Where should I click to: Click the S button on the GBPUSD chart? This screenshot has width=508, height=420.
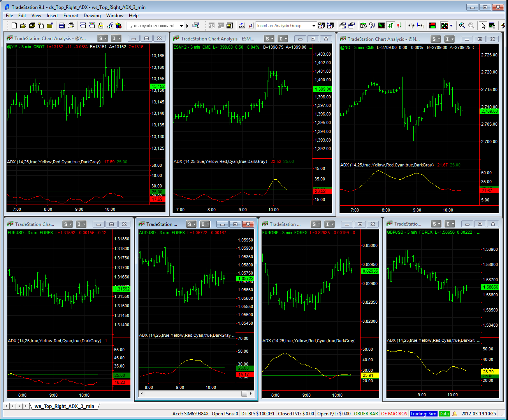click(x=436, y=224)
